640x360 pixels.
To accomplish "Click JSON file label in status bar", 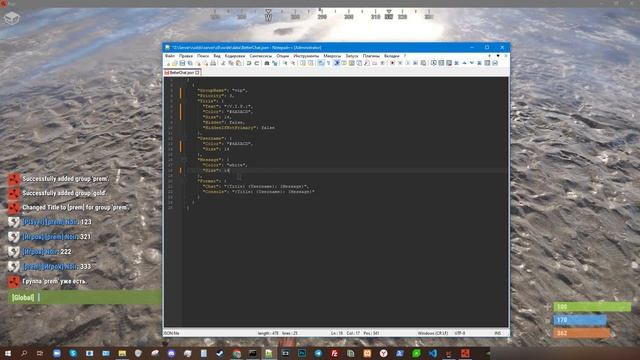I will [x=171, y=333].
